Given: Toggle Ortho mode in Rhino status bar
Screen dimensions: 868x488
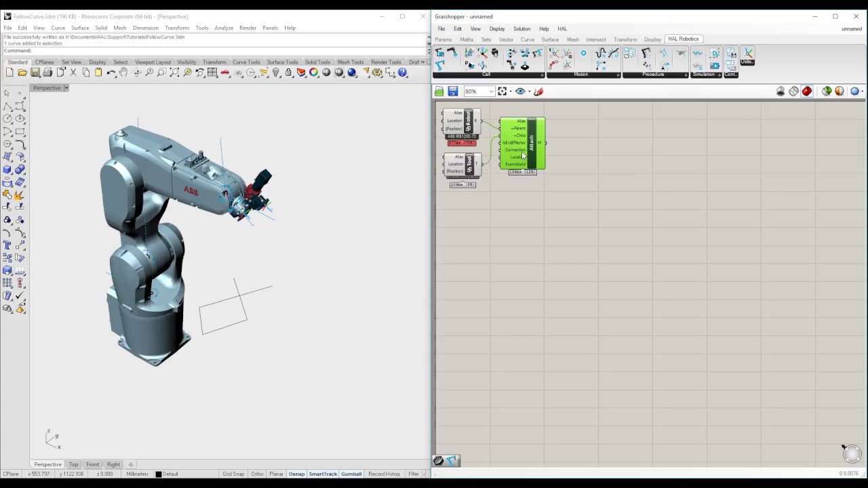Looking at the screenshot, I should point(257,474).
